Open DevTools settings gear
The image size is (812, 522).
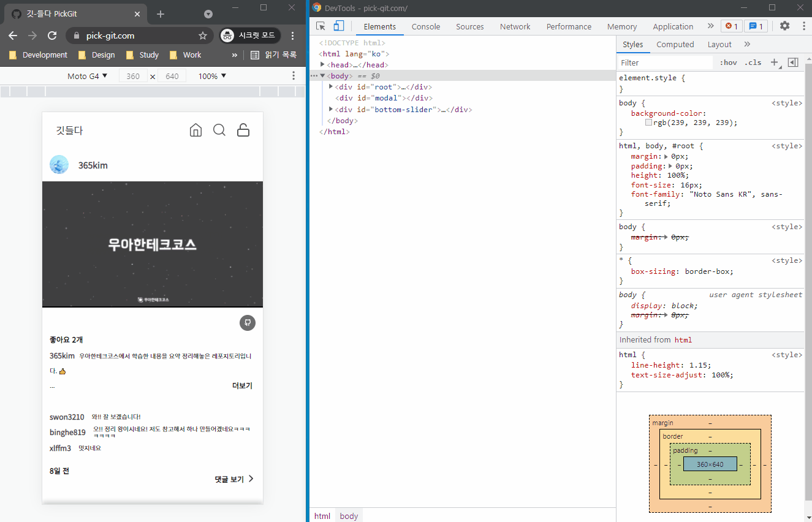tap(784, 26)
